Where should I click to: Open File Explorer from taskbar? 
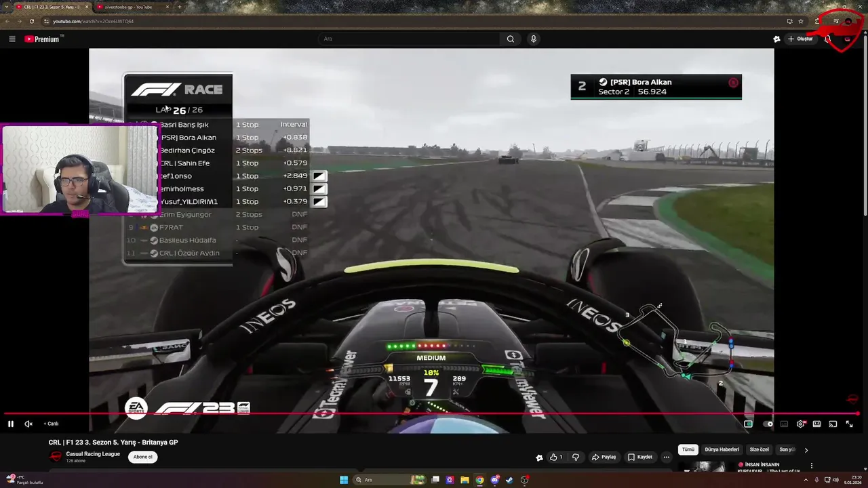[465, 480]
